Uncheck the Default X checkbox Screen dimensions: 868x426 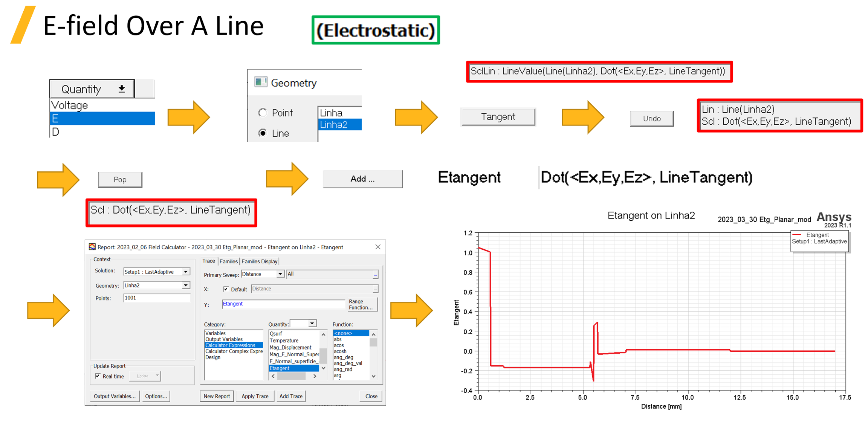click(x=226, y=289)
